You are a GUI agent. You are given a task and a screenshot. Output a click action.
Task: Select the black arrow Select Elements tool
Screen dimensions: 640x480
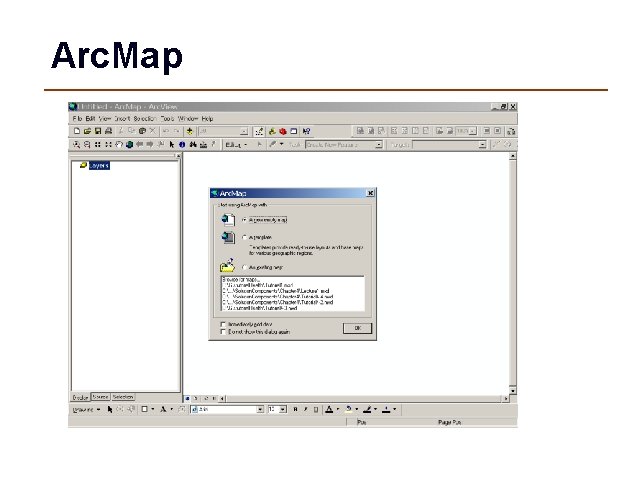coord(171,144)
